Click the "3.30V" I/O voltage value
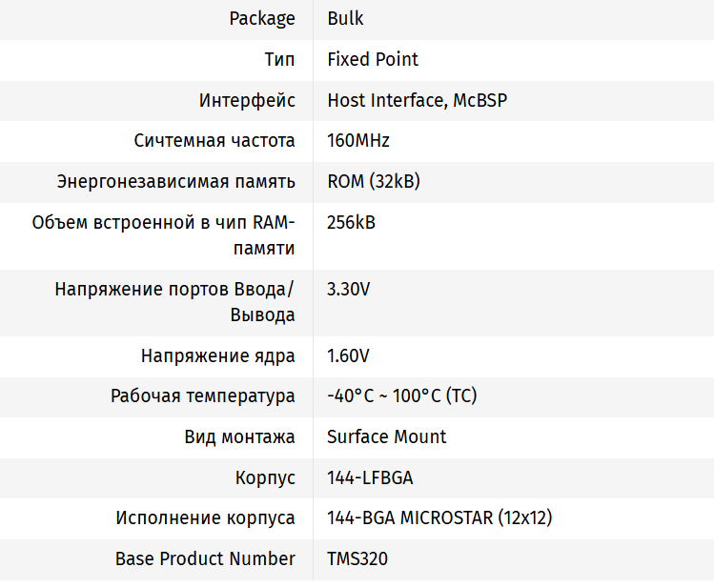Screen dimensions: 714x588 tap(348, 290)
